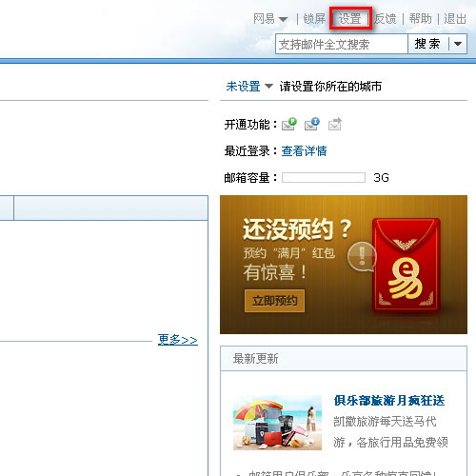Click the 立即预约 button on banner
This screenshot has height=476, width=476.
274,301
